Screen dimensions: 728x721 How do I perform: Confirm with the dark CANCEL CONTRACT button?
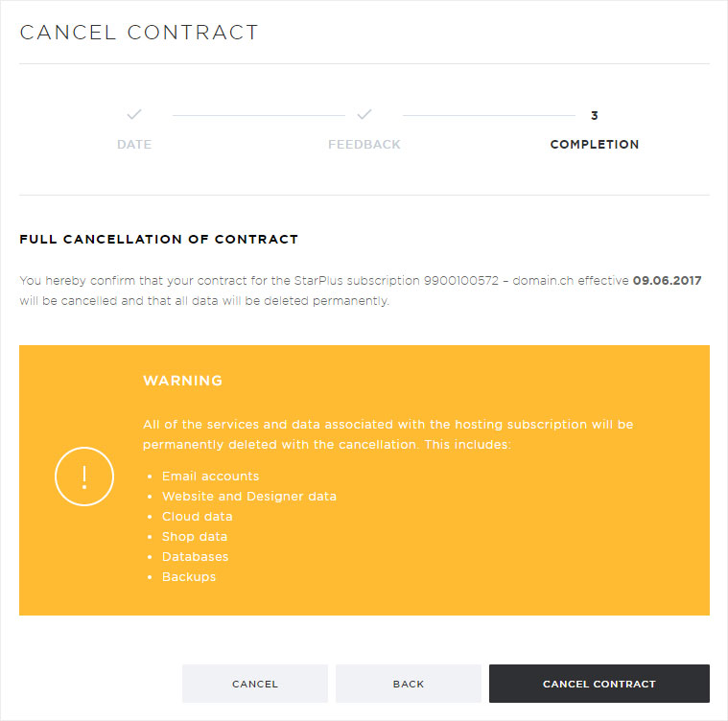(x=599, y=684)
